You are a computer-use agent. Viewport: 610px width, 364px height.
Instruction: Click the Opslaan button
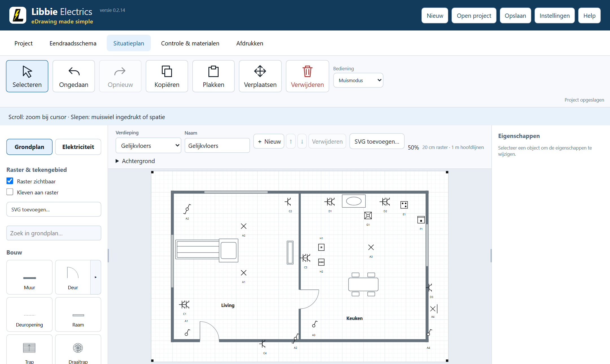[x=515, y=16]
